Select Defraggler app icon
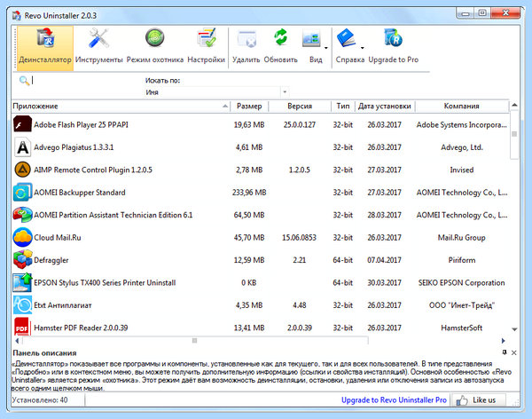Image resolution: width=532 pixels, height=419 pixels. pyautogui.click(x=22, y=260)
